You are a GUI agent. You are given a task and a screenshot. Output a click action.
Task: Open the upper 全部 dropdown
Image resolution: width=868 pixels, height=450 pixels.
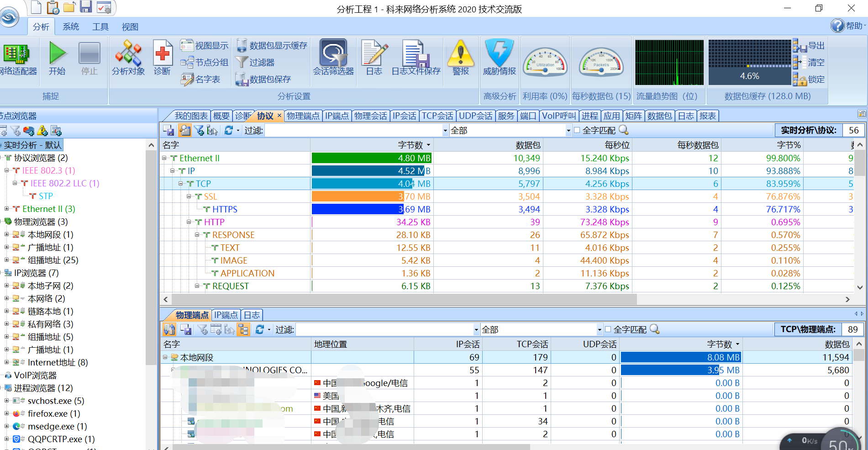click(x=568, y=131)
